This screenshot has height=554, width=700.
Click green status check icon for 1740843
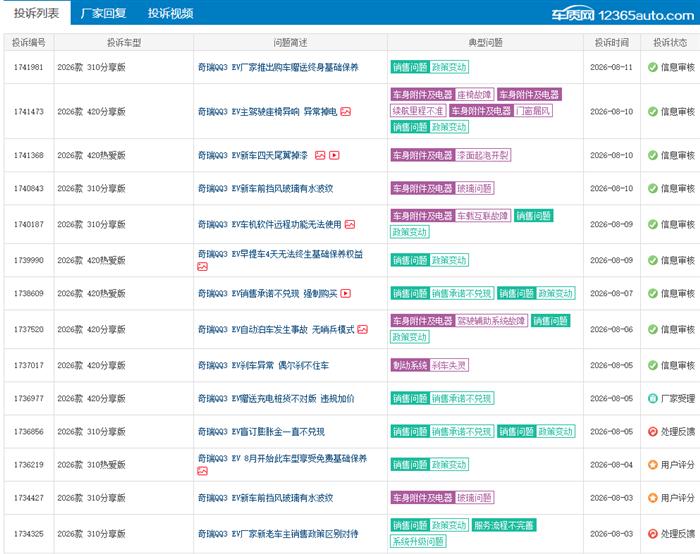pyautogui.click(x=653, y=188)
